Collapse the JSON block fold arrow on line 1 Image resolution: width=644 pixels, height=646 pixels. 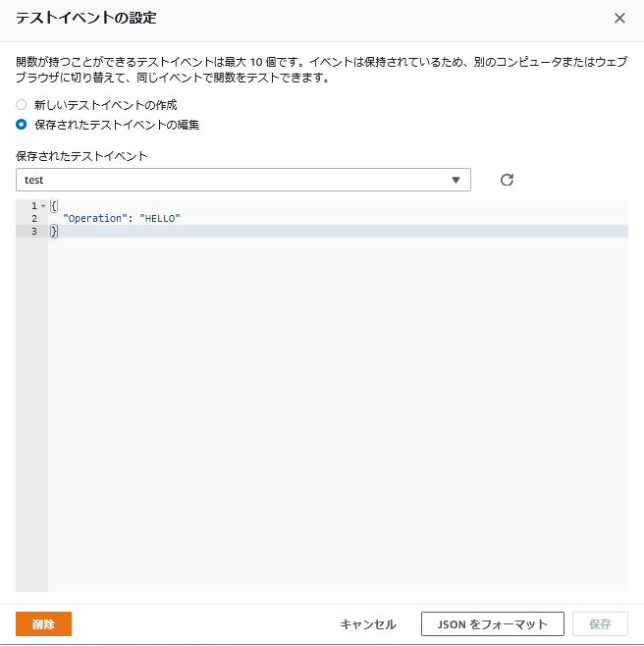43,205
